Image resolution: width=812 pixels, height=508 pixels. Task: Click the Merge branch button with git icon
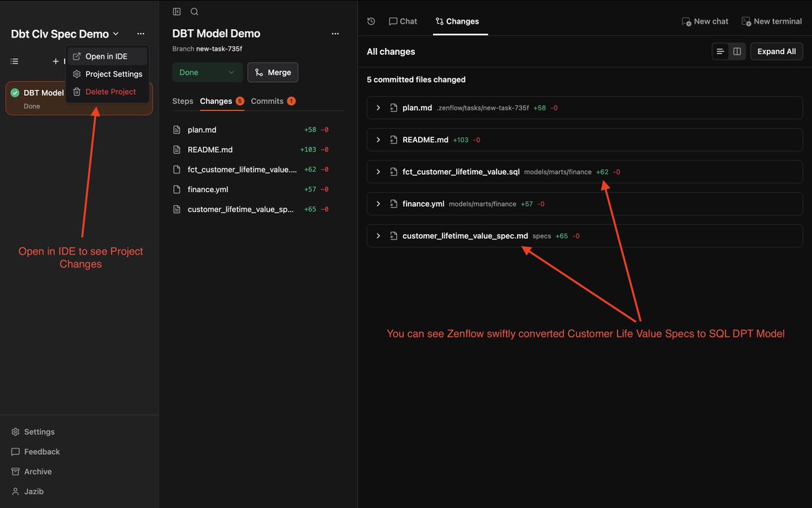click(273, 72)
